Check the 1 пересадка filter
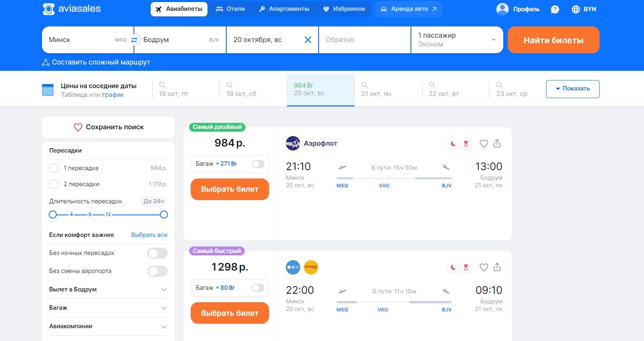 click(x=54, y=168)
